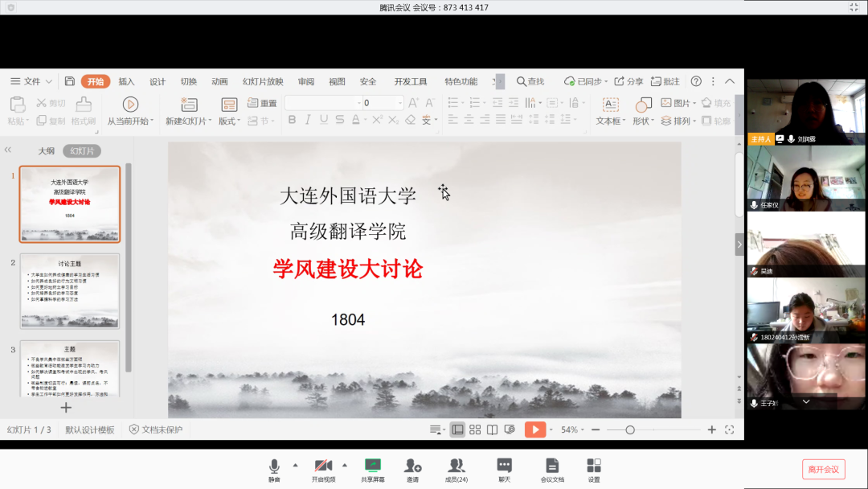Open the 查找 find tool
This screenshot has width=868, height=489.
(530, 80)
